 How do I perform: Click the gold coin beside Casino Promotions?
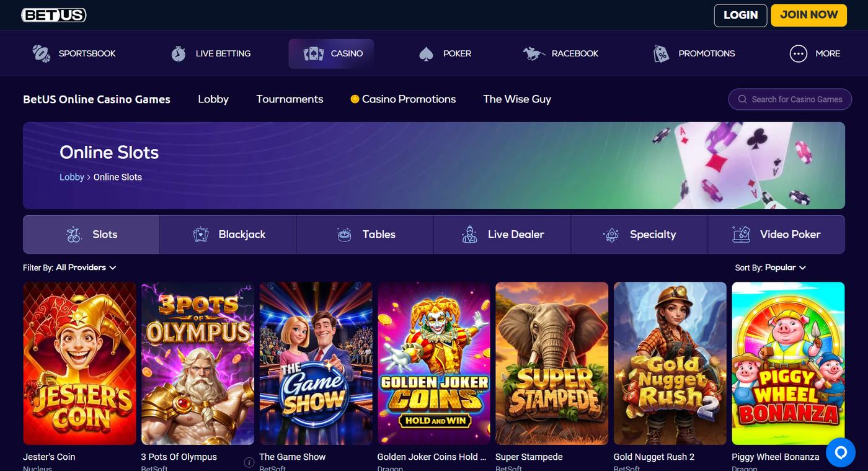pos(355,99)
